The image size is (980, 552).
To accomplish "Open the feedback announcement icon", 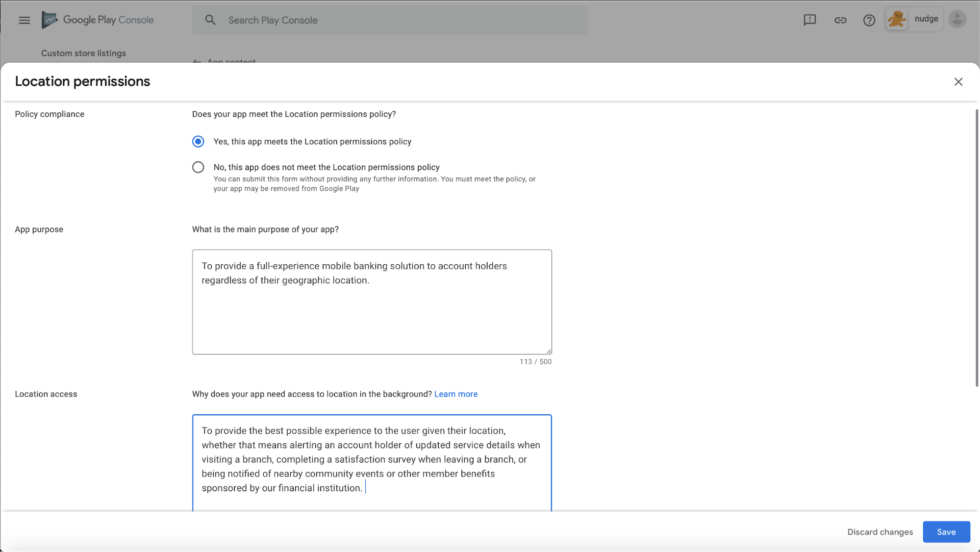I will click(809, 20).
